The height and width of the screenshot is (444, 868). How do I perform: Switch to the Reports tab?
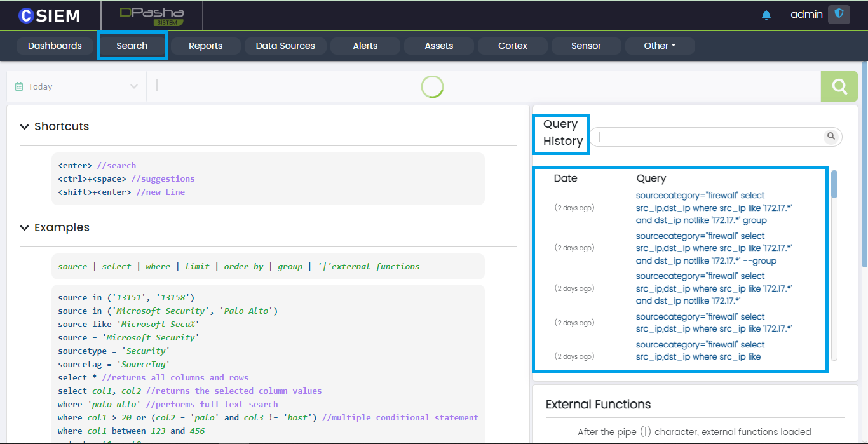(205, 46)
